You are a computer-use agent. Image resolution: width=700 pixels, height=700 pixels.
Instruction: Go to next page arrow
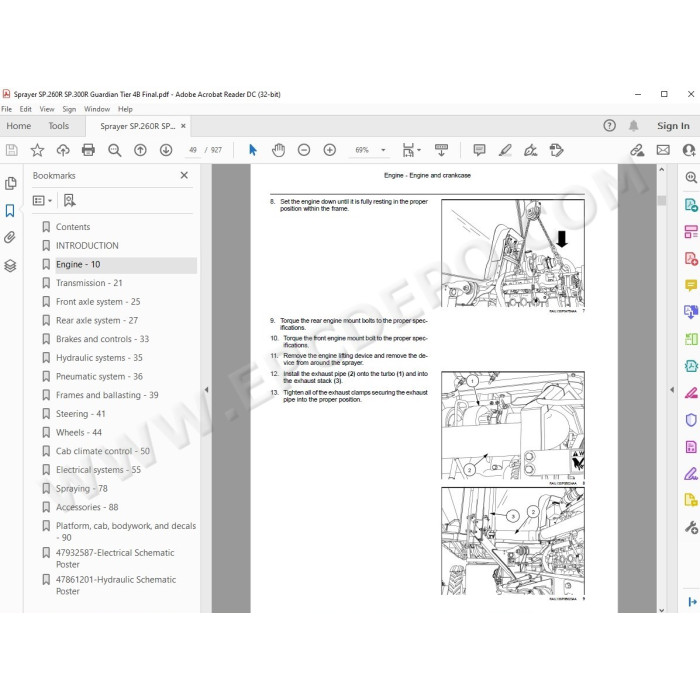(x=166, y=150)
